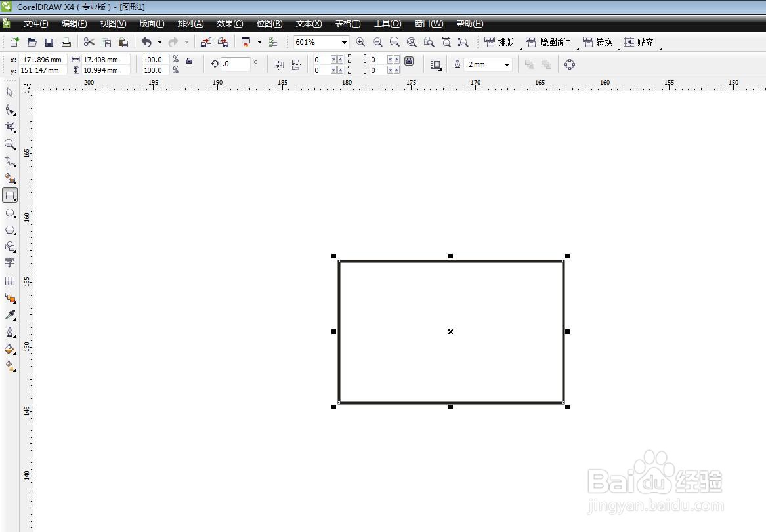The image size is (766, 532).
Task: Copy the selected object
Action: click(106, 43)
